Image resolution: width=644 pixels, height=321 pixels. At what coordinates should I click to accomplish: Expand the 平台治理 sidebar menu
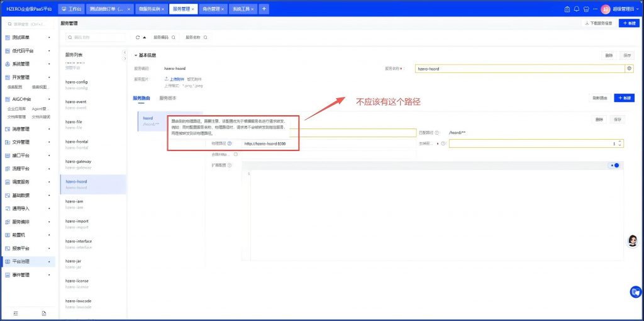28,261
